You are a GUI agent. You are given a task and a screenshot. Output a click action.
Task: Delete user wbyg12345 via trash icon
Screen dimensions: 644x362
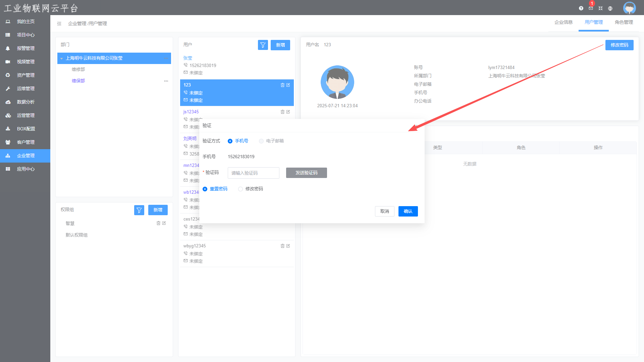(282, 246)
